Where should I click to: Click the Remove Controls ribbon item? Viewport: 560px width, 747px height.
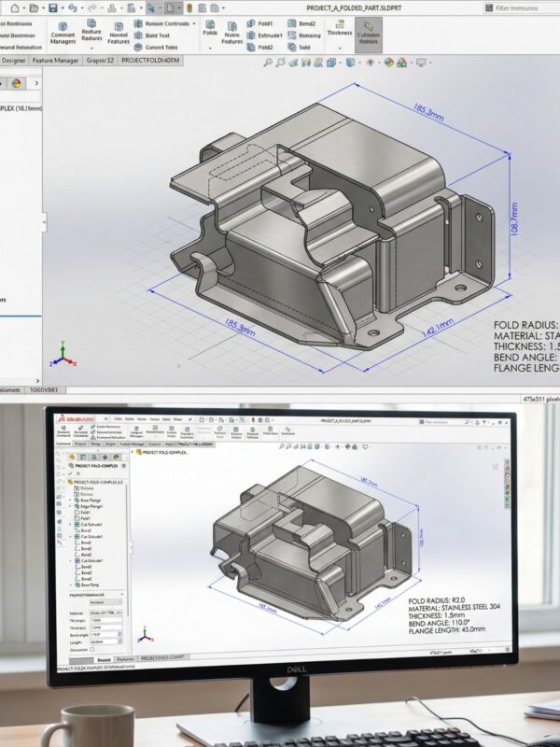(x=168, y=22)
